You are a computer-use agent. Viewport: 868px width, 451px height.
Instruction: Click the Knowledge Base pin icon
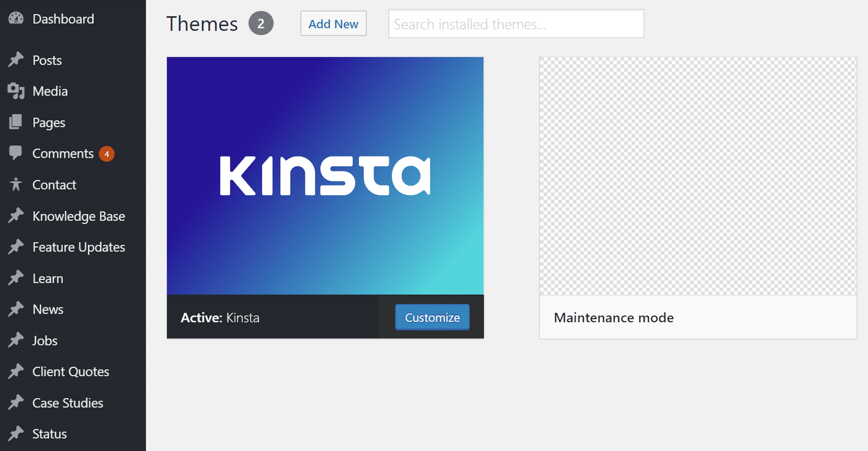[16, 216]
